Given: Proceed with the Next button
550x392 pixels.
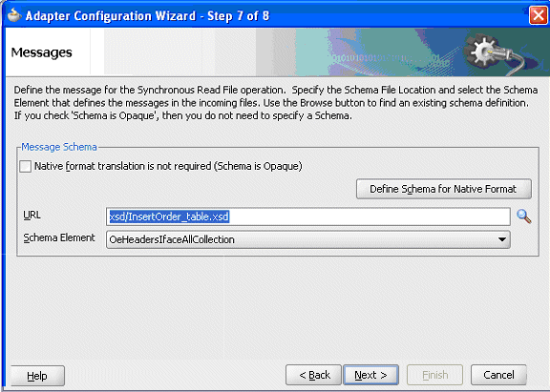Looking at the screenshot, I should pyautogui.click(x=370, y=375).
